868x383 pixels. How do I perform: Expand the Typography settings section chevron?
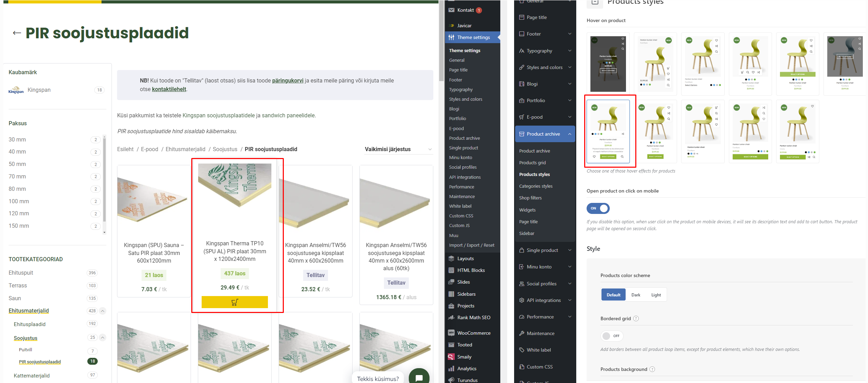coord(570,51)
